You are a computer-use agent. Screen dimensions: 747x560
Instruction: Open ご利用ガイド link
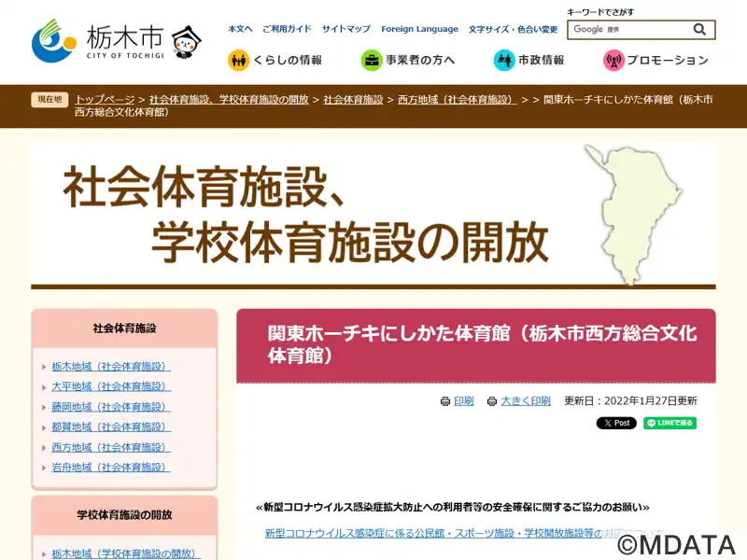coord(287,29)
